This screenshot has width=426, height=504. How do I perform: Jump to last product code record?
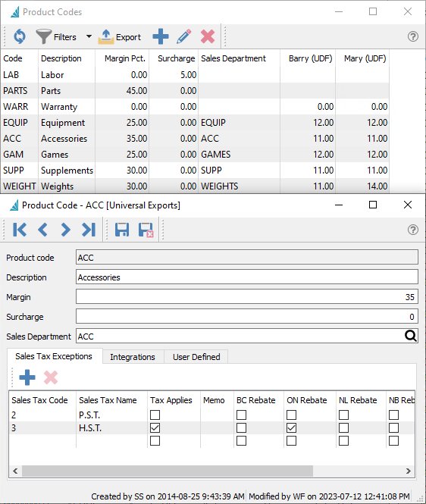click(89, 230)
